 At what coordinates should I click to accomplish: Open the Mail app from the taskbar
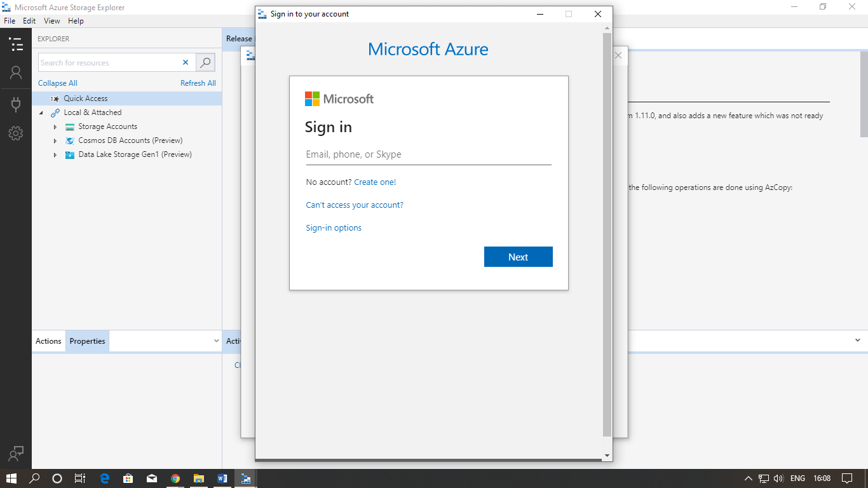(x=152, y=478)
